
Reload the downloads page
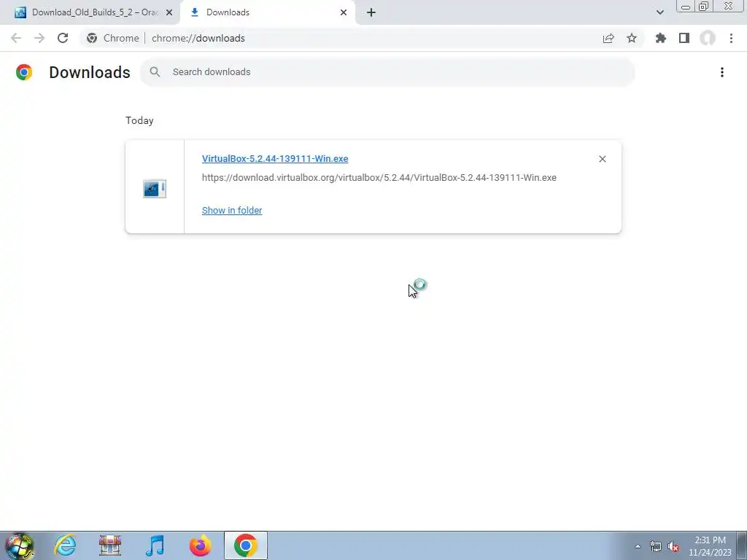point(63,38)
